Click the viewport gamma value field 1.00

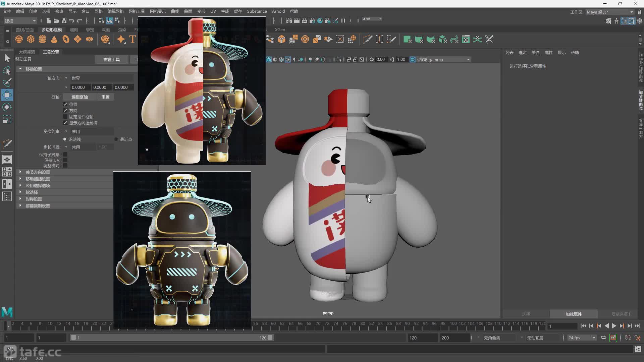(x=401, y=60)
